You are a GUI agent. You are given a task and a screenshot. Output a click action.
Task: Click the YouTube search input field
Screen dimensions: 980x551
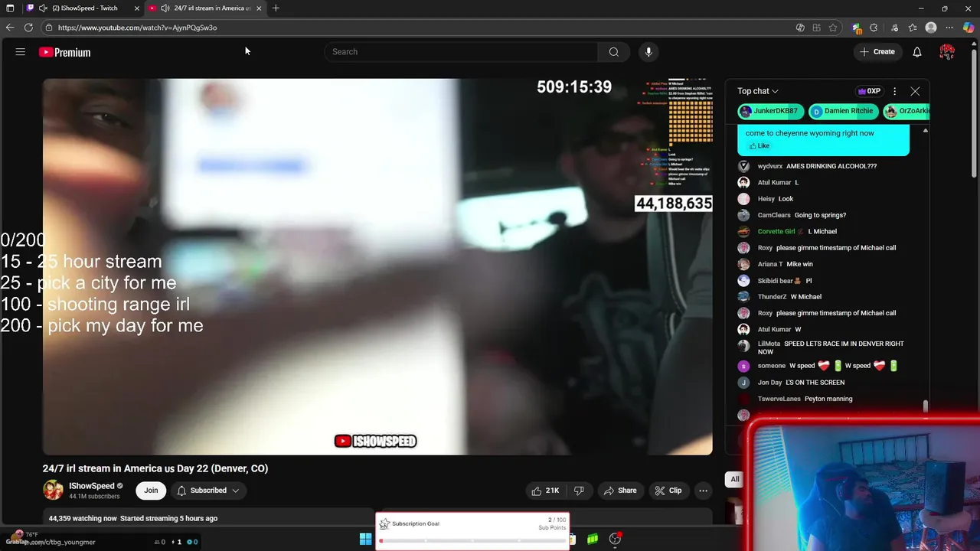[x=461, y=52]
